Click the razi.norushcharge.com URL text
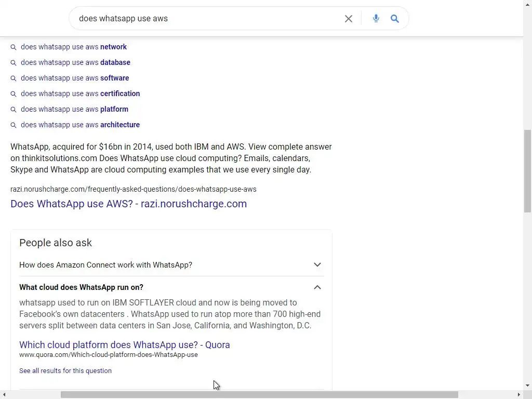 point(134,189)
